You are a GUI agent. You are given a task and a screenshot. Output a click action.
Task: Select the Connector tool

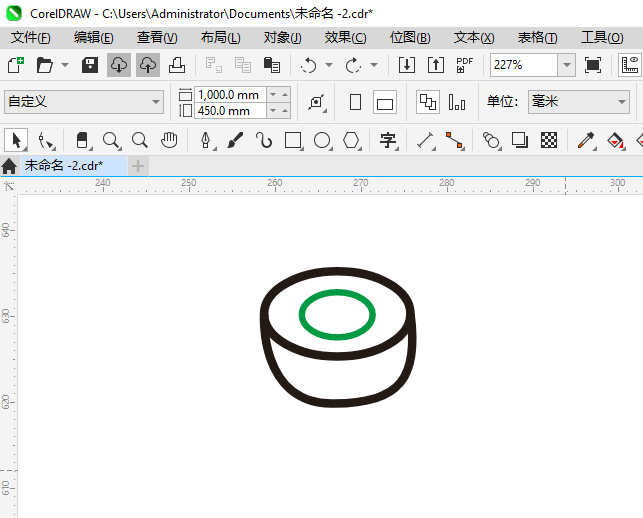454,140
